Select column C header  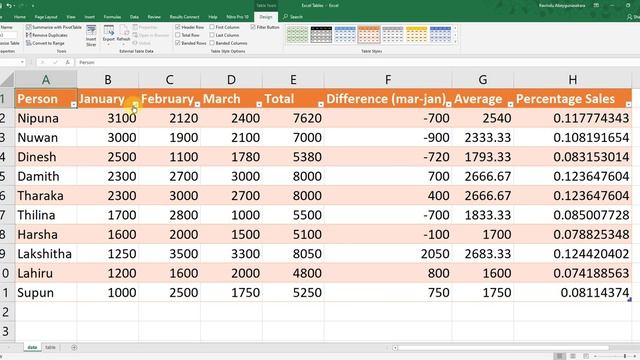click(169, 79)
